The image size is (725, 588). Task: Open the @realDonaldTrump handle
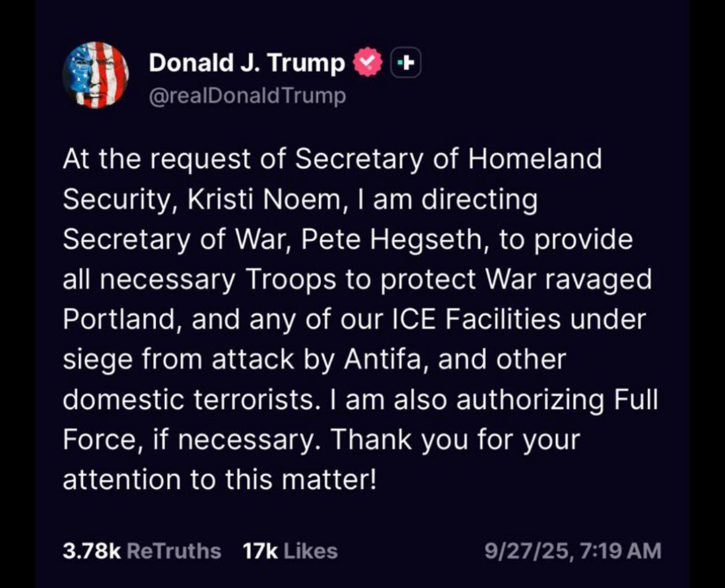click(x=247, y=96)
